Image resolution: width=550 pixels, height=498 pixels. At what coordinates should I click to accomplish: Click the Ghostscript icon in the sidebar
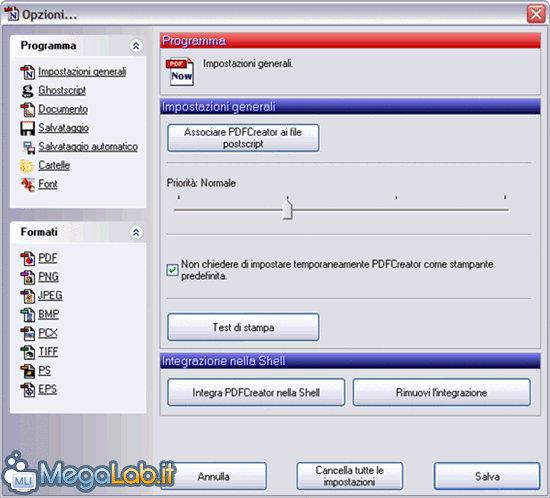click(x=27, y=90)
